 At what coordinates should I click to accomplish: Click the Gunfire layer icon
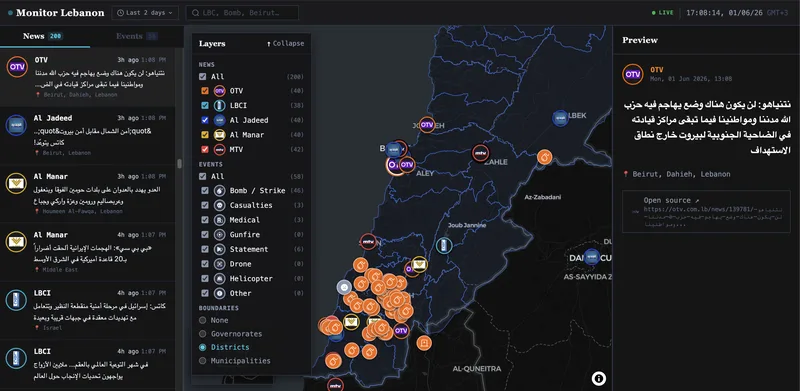coord(219,235)
